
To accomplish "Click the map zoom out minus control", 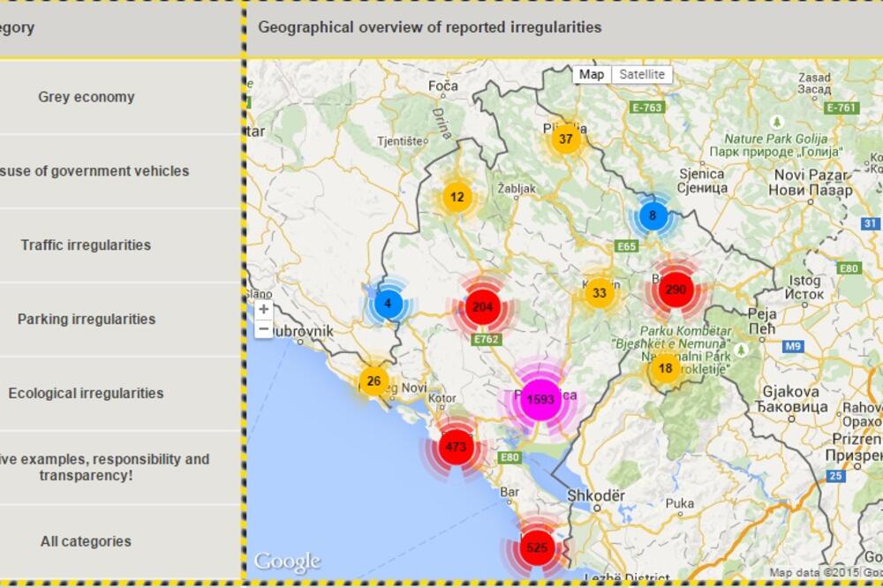I will (x=261, y=330).
